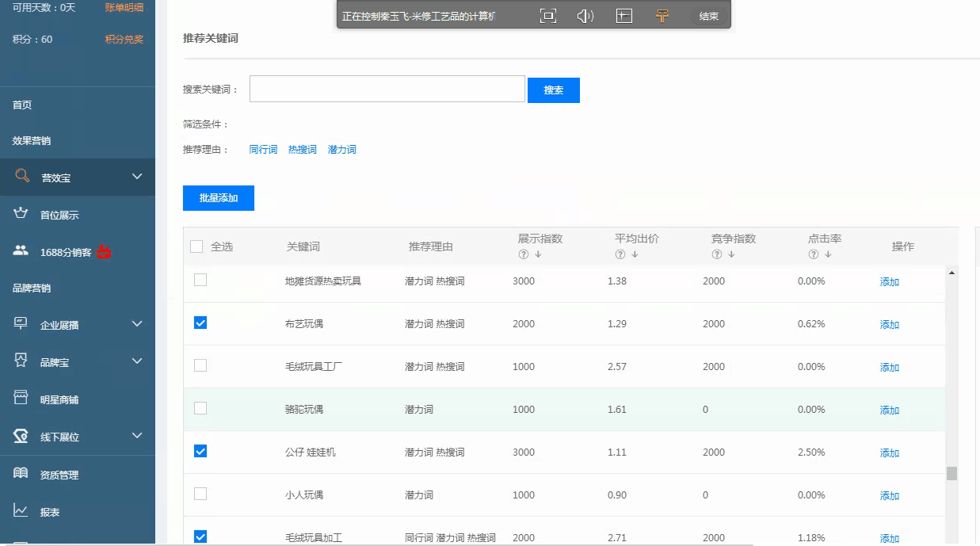Click help icon under 竞争指数 column
980x546 pixels.
coord(717,254)
